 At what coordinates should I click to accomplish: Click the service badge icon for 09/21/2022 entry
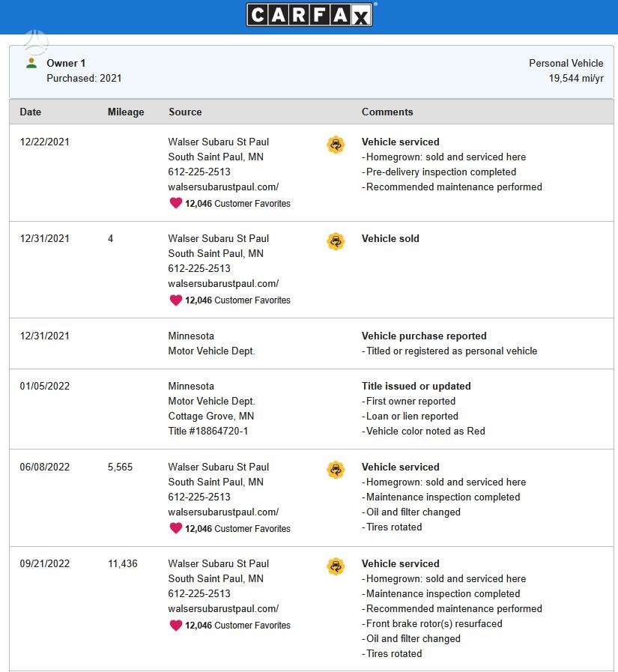click(x=336, y=566)
